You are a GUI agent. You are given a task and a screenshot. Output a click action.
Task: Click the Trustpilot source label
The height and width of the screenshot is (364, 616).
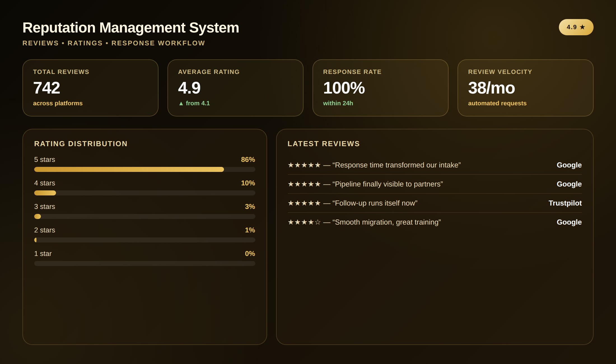tap(565, 203)
